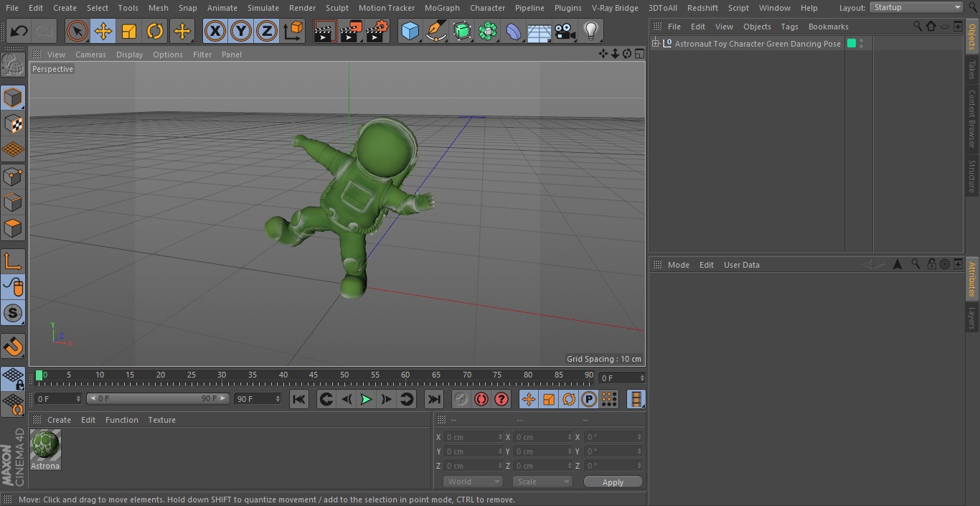This screenshot has width=980, height=506.
Task: Select the Astronaut material thumbnail
Action: pyautogui.click(x=45, y=445)
